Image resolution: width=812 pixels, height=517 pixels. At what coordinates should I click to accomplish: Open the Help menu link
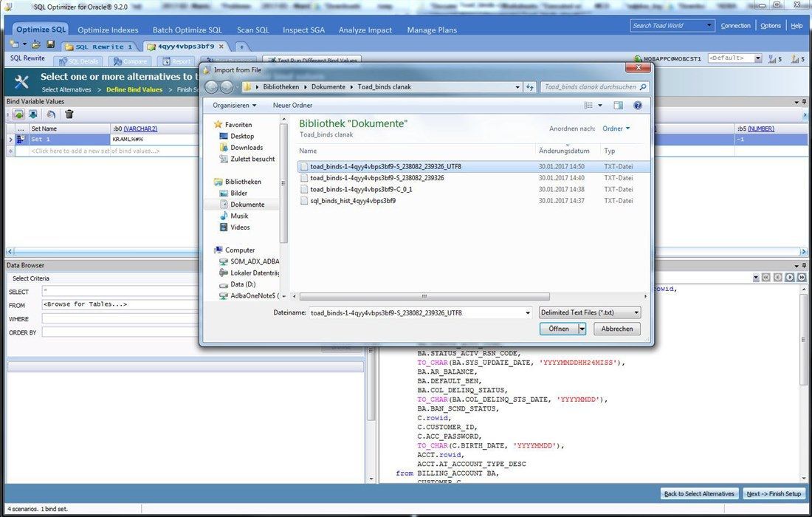tap(796, 25)
